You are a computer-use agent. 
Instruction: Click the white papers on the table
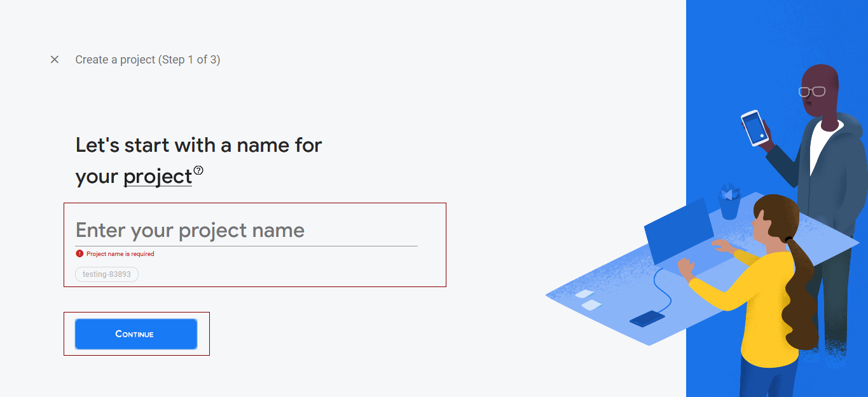tap(587, 300)
